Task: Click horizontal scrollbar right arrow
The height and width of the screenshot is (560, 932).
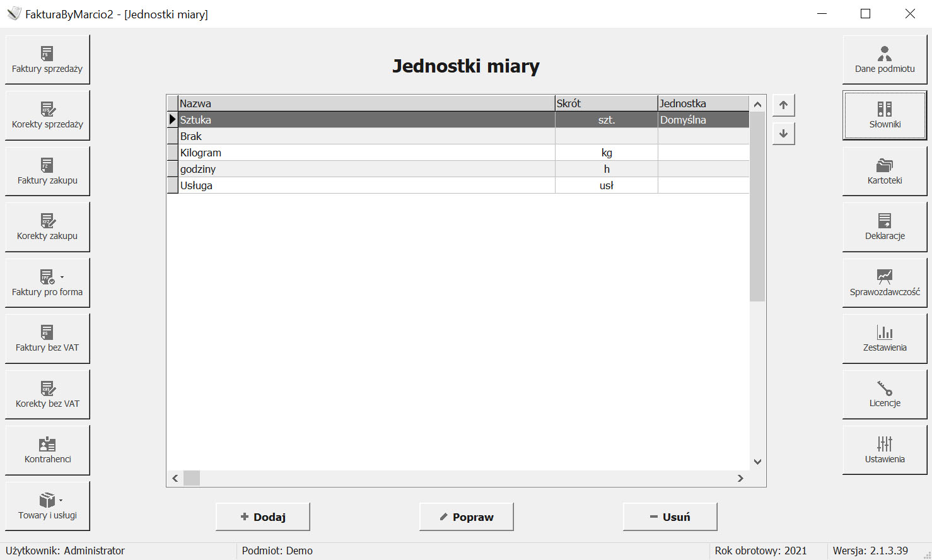Action: (741, 479)
